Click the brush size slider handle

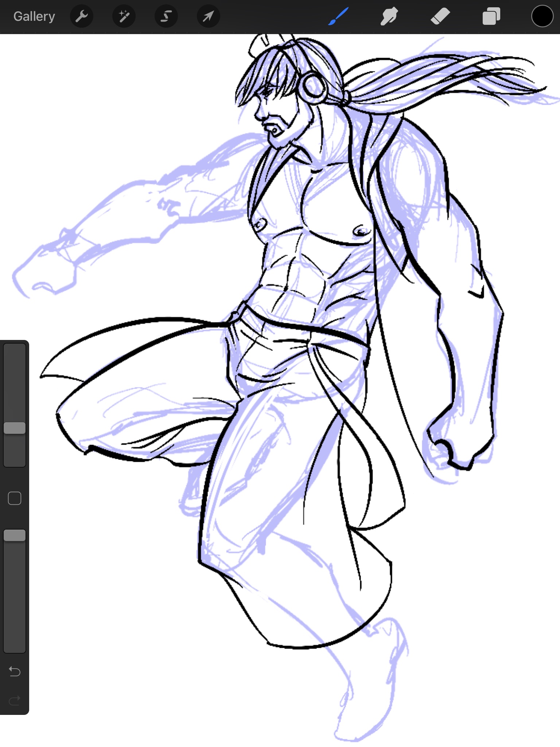pos(15,428)
